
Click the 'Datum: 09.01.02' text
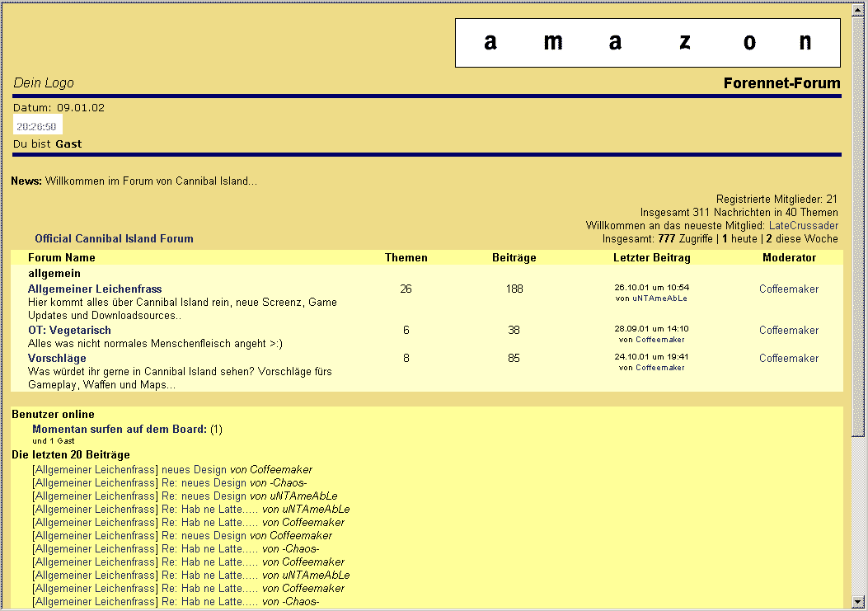coord(59,107)
